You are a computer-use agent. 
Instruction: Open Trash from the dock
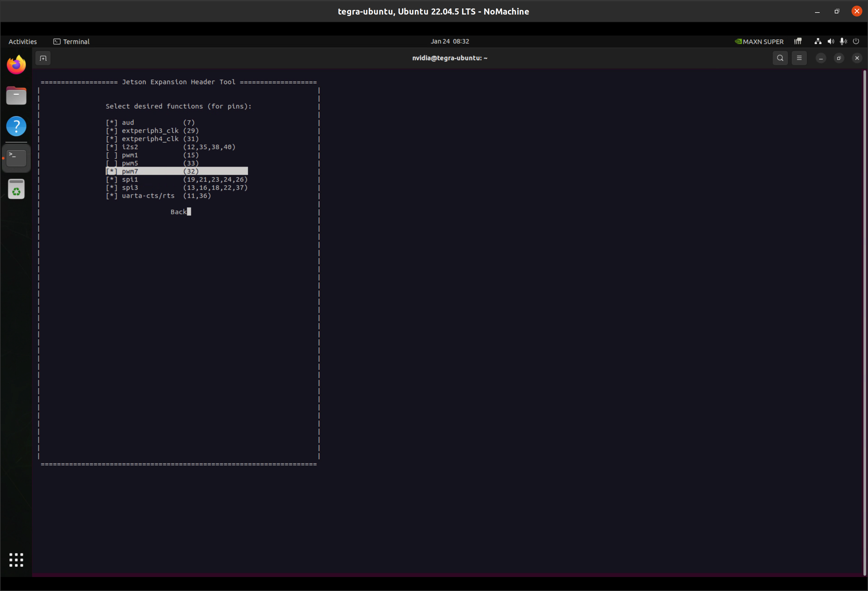tap(16, 189)
